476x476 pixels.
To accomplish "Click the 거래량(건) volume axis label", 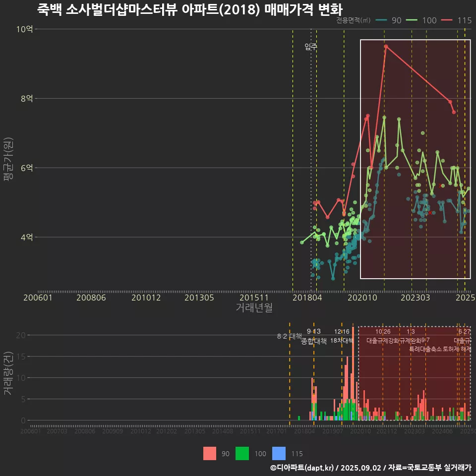I will point(8,374).
